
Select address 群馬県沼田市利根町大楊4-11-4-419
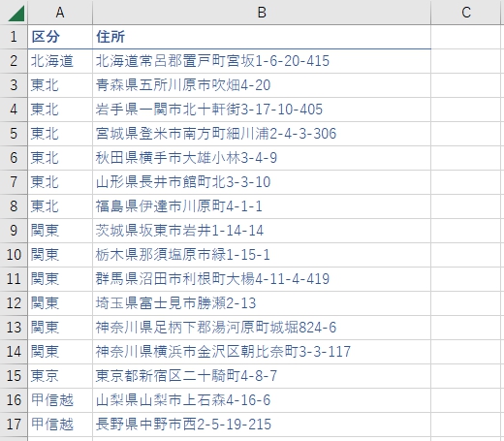(262, 279)
